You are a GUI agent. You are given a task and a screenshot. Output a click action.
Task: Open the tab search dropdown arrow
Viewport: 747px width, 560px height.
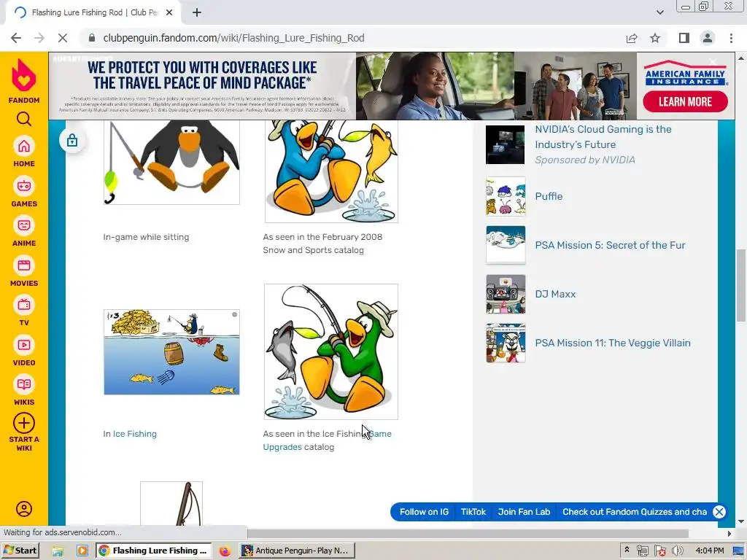659,12
